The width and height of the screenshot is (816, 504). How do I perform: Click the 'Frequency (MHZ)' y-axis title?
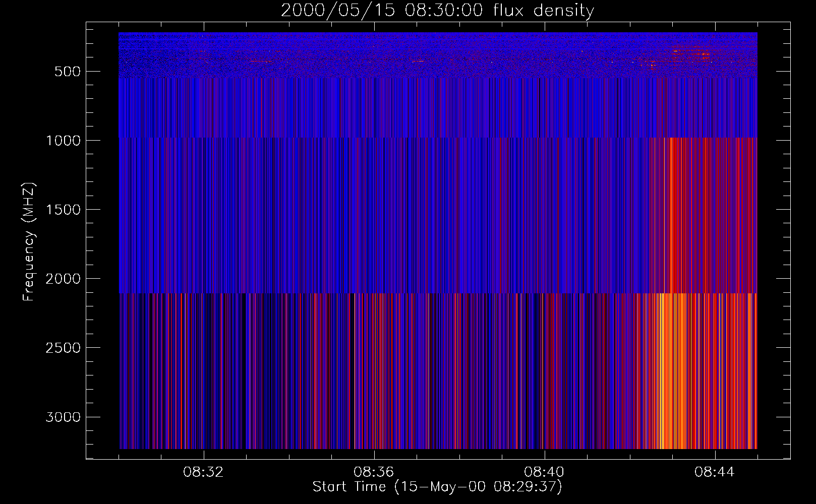[x=29, y=242]
